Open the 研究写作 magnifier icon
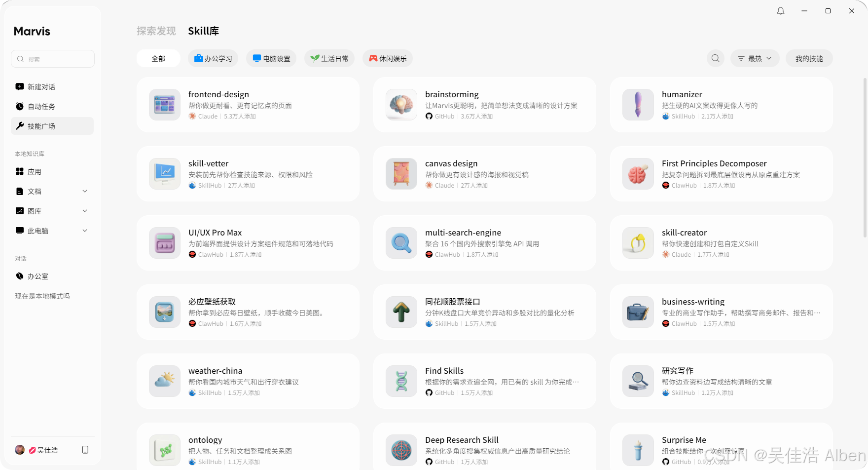The width and height of the screenshot is (868, 470). coord(638,381)
